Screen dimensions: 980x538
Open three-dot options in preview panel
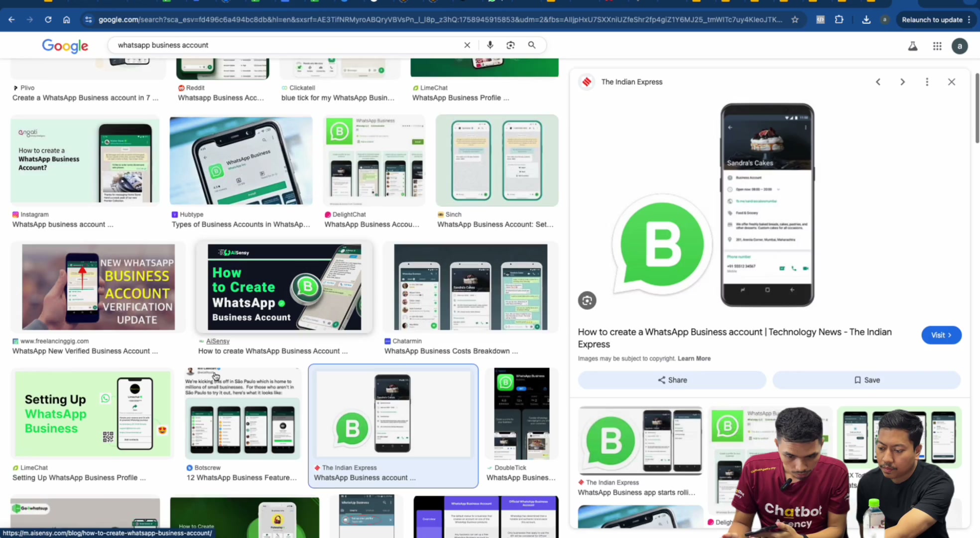coord(927,82)
